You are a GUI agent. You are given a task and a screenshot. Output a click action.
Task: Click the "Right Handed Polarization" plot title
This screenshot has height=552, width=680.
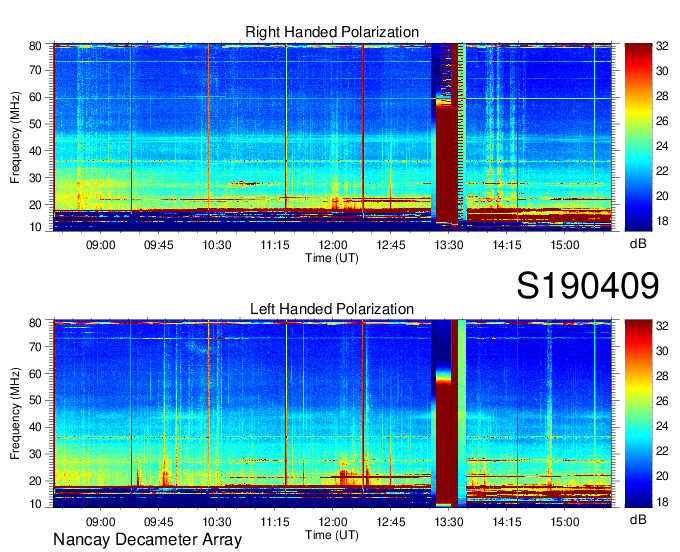tap(332, 32)
